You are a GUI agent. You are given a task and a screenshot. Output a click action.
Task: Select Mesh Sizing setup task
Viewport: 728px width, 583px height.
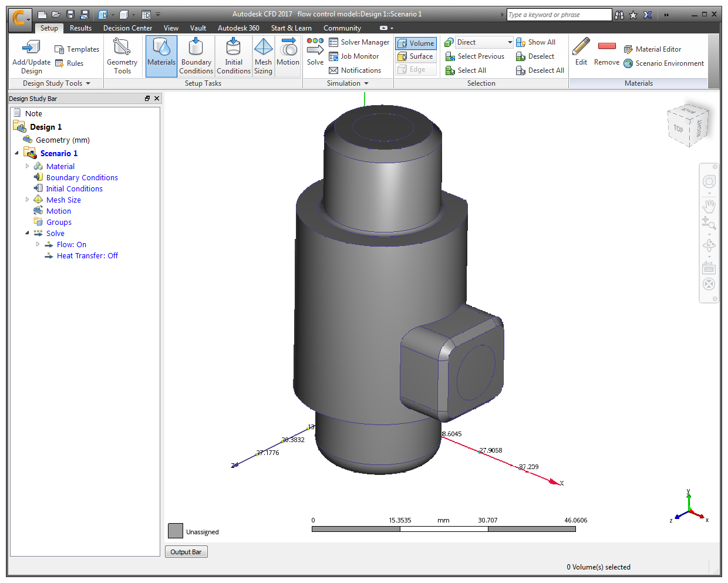[x=263, y=56]
